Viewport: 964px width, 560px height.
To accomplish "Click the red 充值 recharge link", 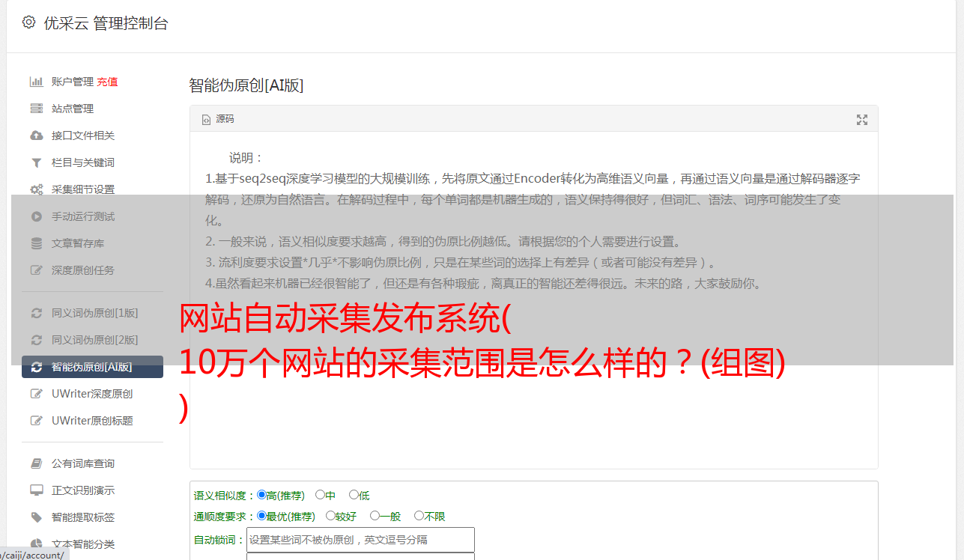I will [107, 82].
